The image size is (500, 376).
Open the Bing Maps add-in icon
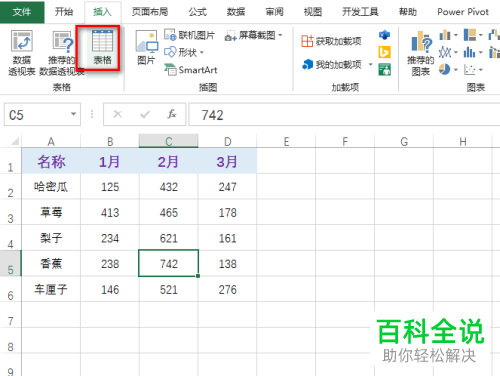point(384,52)
